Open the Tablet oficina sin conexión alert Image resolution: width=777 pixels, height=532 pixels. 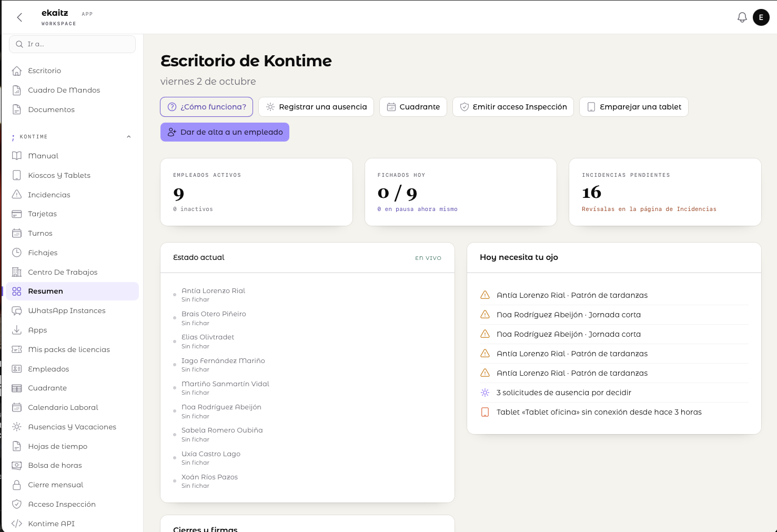point(614,412)
